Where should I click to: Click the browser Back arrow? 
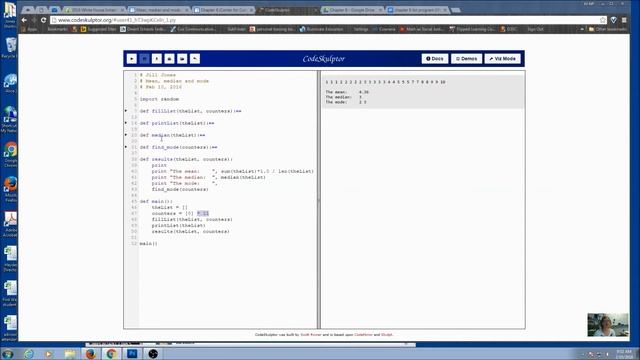point(24,20)
